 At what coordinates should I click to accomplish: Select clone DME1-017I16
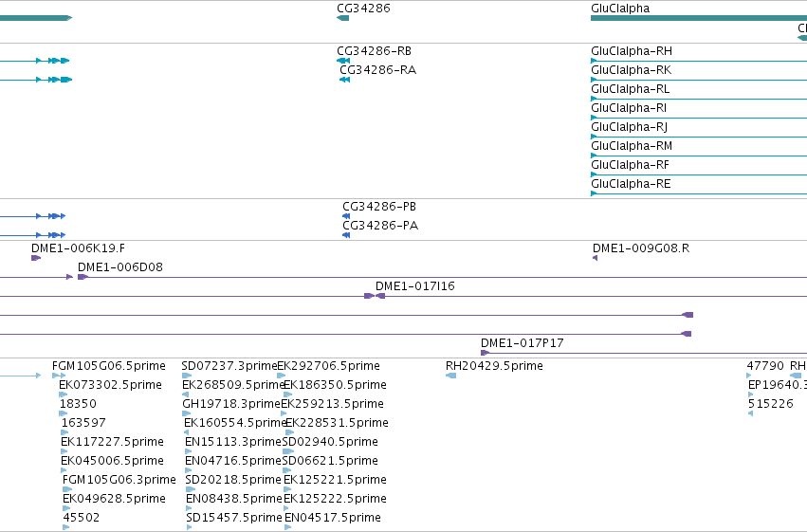[415, 286]
